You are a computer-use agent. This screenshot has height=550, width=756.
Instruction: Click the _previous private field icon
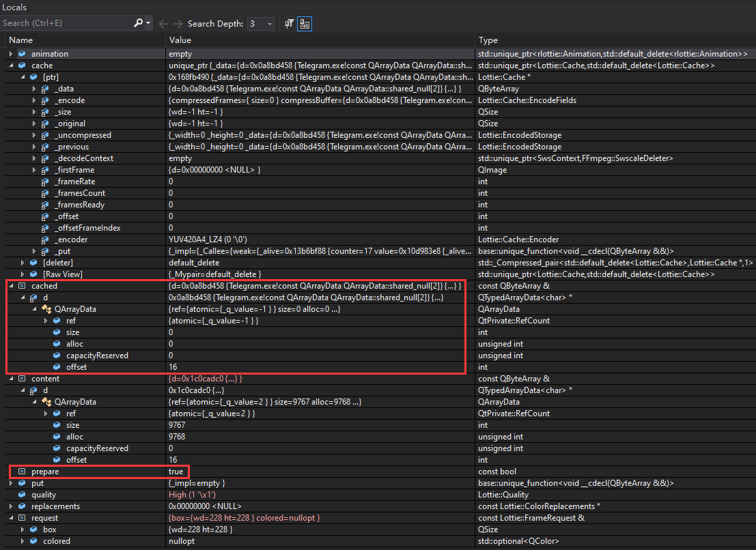(x=45, y=147)
